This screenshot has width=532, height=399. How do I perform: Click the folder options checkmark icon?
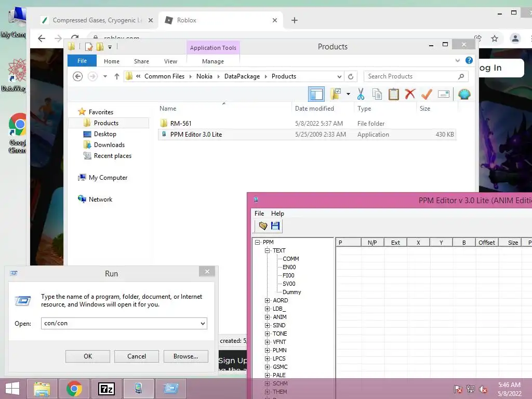(336, 94)
